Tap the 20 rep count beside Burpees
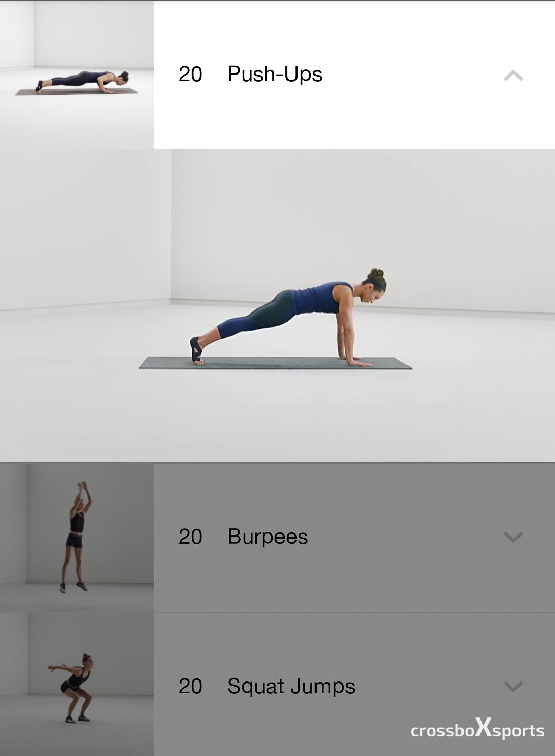The height and width of the screenshot is (756, 555). coord(190,537)
